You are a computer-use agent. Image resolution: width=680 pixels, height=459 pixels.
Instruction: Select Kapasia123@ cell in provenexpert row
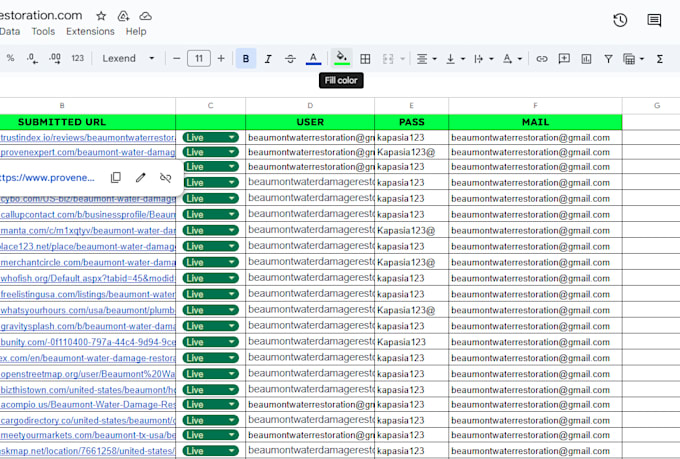click(x=412, y=152)
